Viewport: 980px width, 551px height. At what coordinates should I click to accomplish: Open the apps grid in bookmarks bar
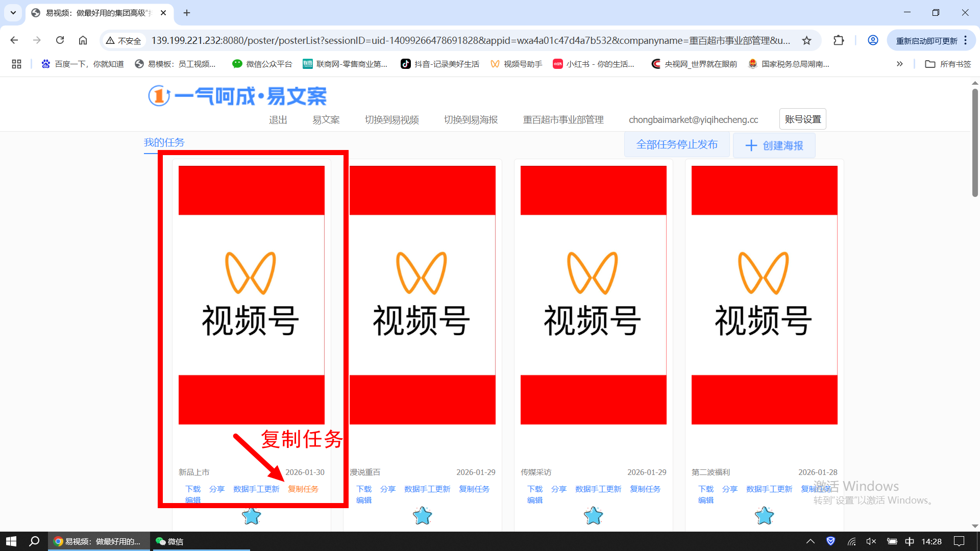click(x=16, y=64)
